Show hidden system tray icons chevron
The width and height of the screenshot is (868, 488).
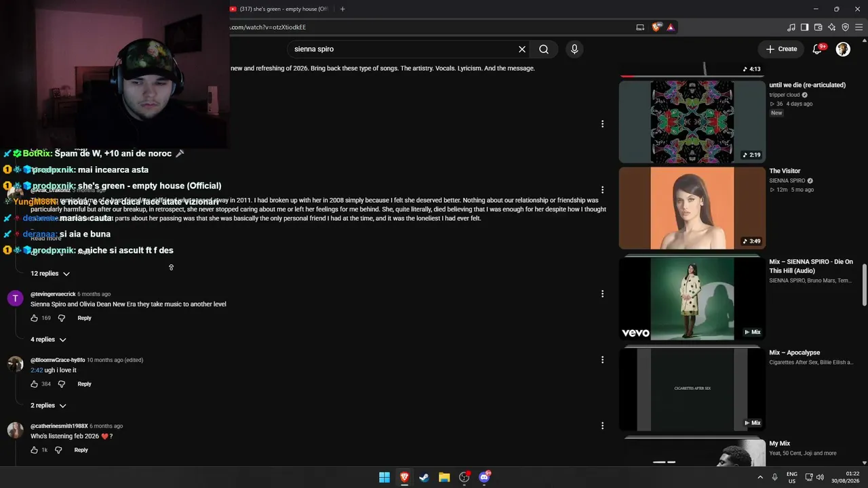tap(762, 477)
